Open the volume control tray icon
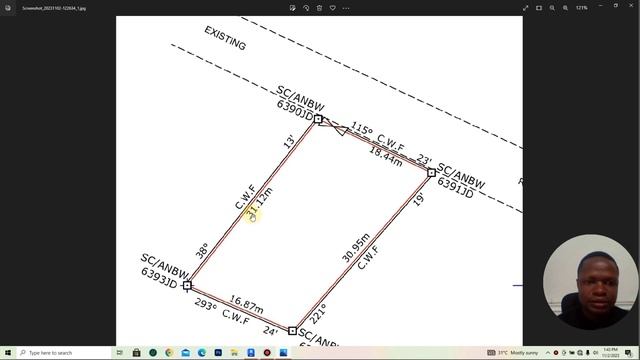 596,353
